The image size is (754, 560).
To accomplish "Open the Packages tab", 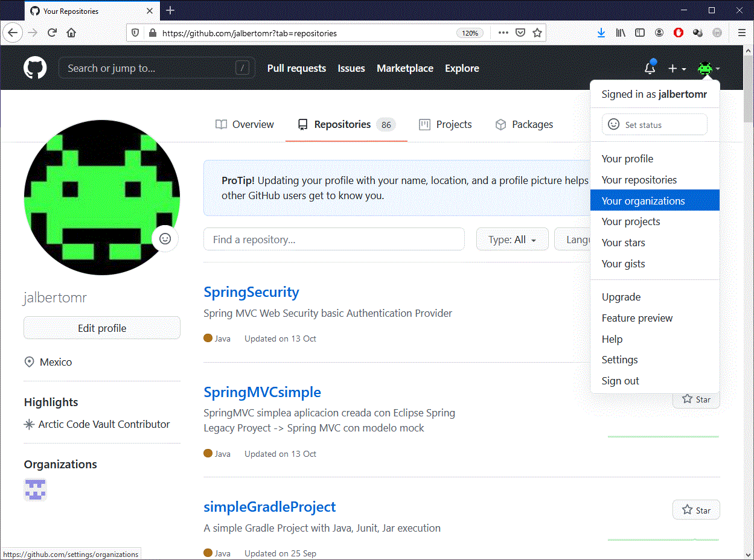I will point(524,124).
